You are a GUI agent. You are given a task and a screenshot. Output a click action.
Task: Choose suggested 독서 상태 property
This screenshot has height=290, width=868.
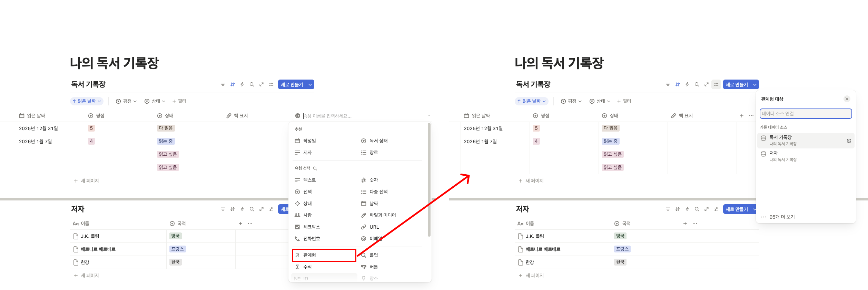391,141
